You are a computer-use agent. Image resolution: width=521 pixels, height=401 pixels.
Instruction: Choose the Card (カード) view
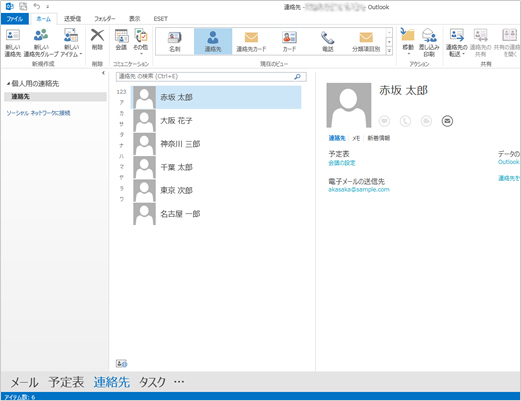coord(289,41)
